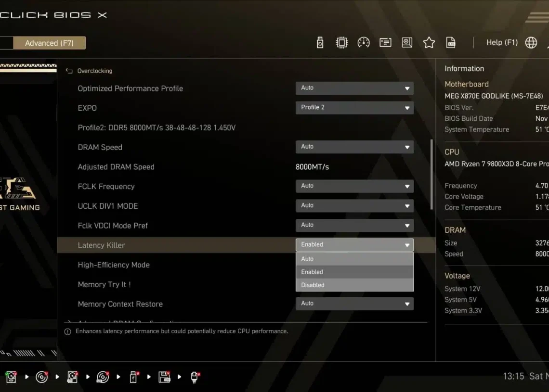This screenshot has height=392, width=549.
Task: Select the hard disk boot device icon
Action: point(11,377)
